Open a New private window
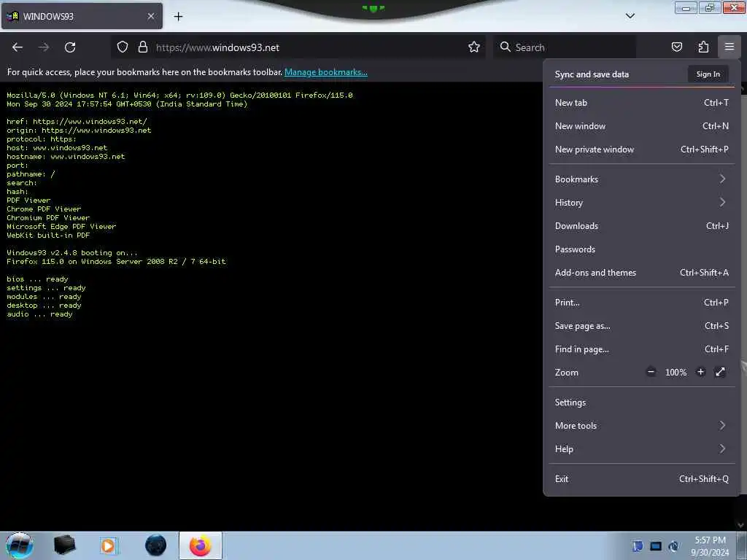747x560 pixels. (641, 149)
